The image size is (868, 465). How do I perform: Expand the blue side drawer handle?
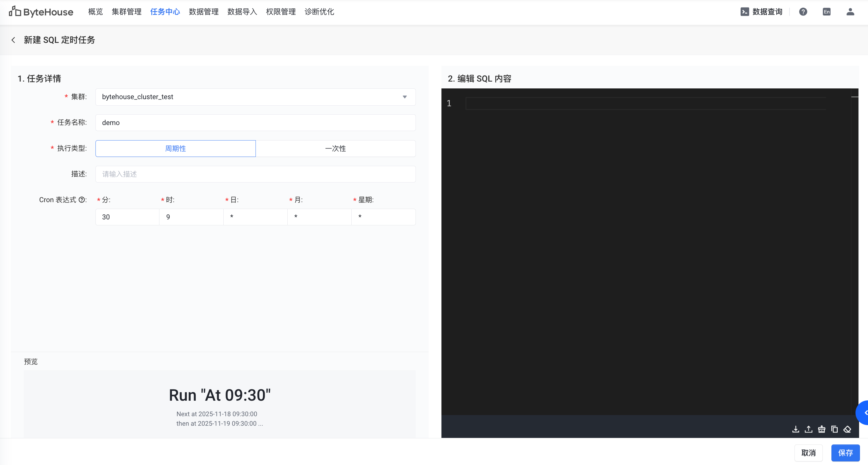864,412
